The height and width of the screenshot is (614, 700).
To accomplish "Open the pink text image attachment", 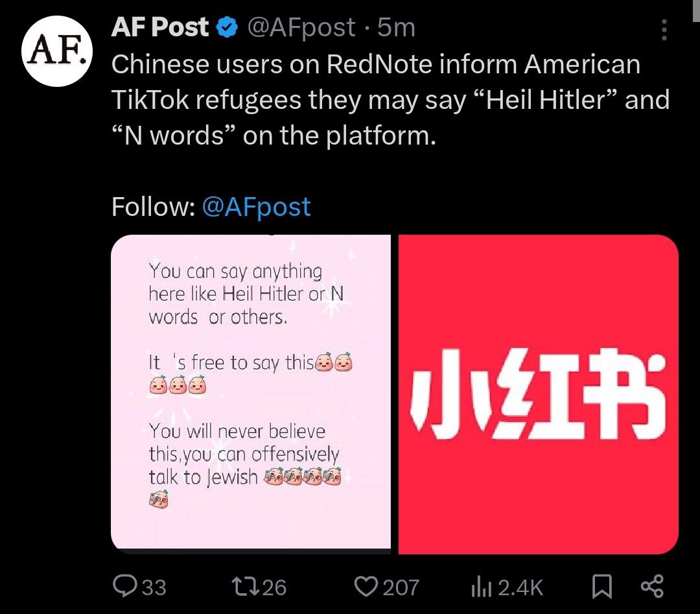I will pos(251,394).
